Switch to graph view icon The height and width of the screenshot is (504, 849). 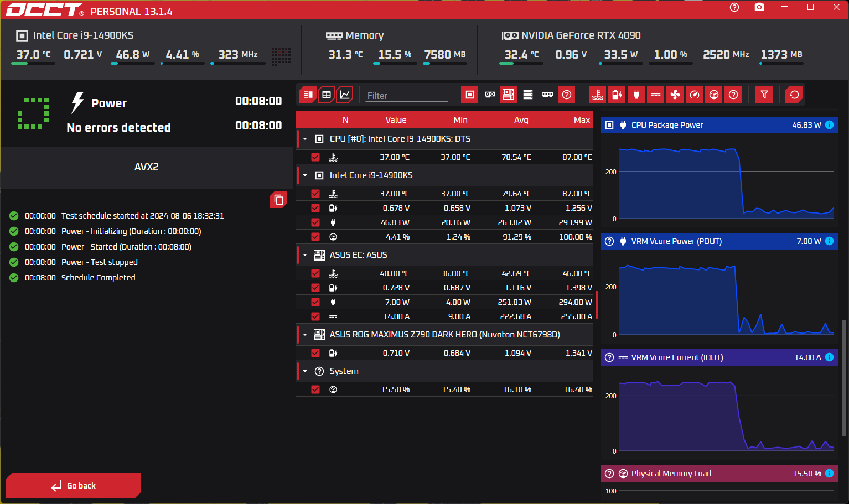click(345, 95)
